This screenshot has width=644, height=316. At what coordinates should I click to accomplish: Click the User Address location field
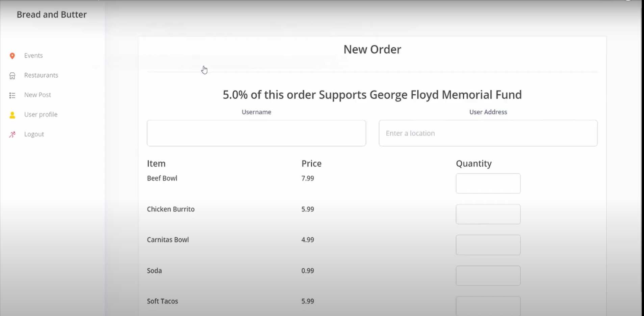(x=488, y=133)
